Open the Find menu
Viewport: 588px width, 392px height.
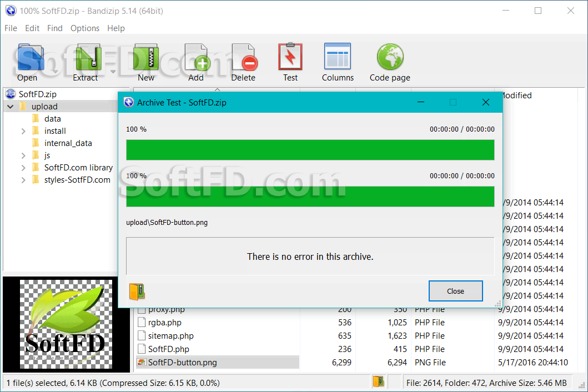(x=55, y=28)
